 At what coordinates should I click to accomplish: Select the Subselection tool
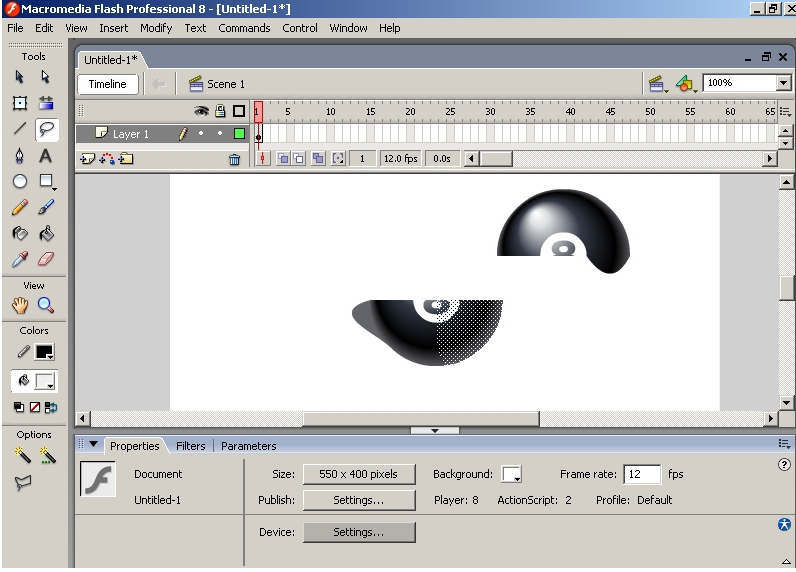click(45, 77)
